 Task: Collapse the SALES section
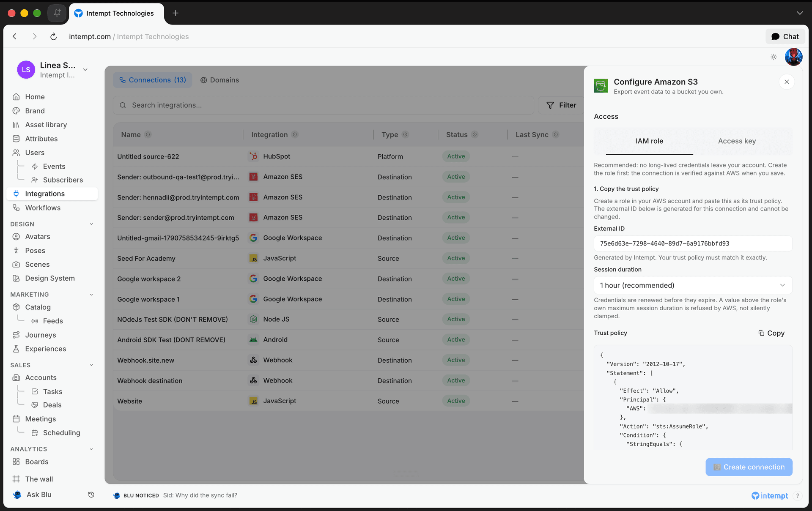[91, 365]
